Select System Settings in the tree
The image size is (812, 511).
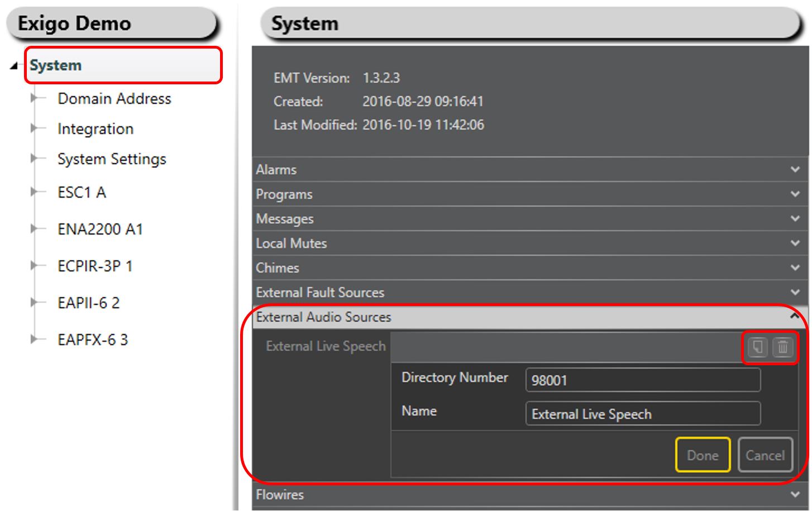pos(112,159)
